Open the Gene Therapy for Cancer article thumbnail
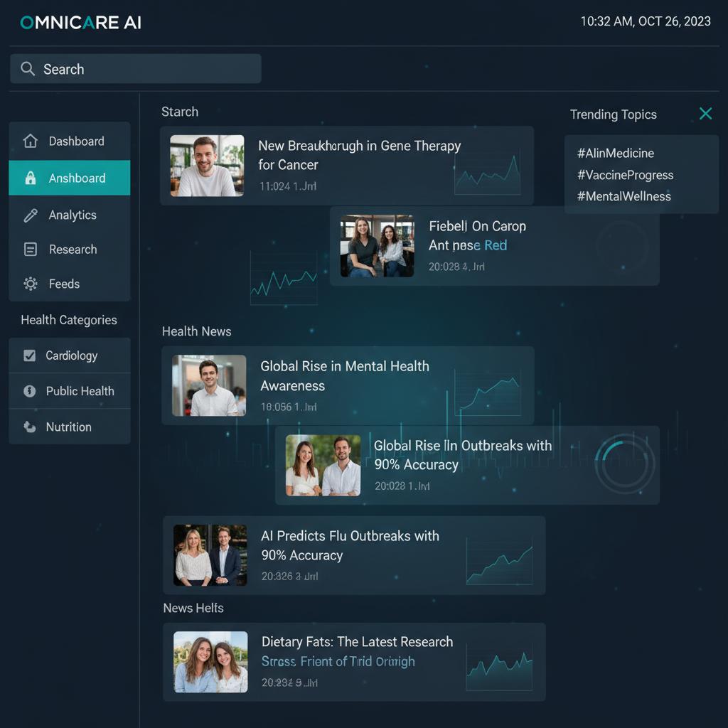Screen dimensions: 728x728 [207, 166]
